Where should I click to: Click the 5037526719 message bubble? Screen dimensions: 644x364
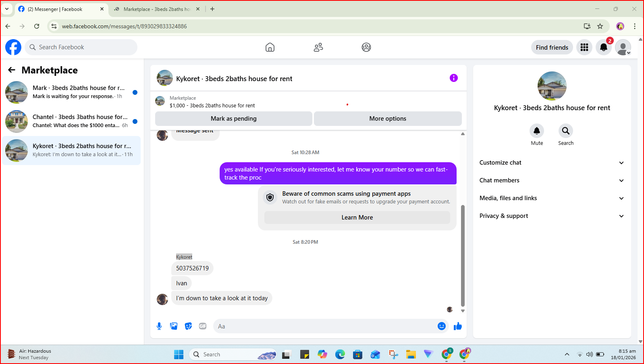(x=192, y=268)
